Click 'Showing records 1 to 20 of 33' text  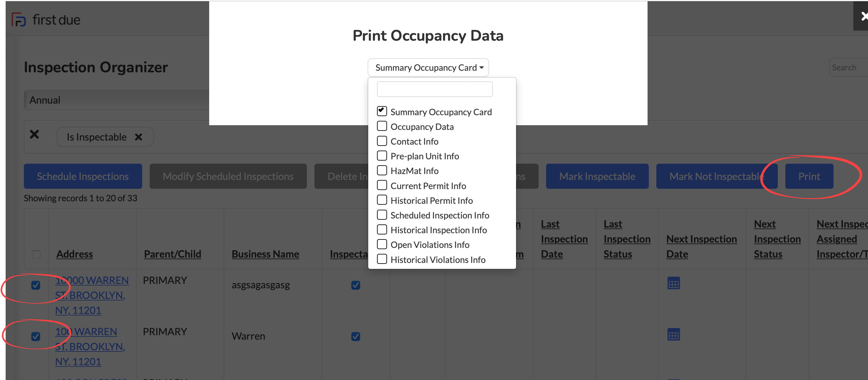pos(80,198)
